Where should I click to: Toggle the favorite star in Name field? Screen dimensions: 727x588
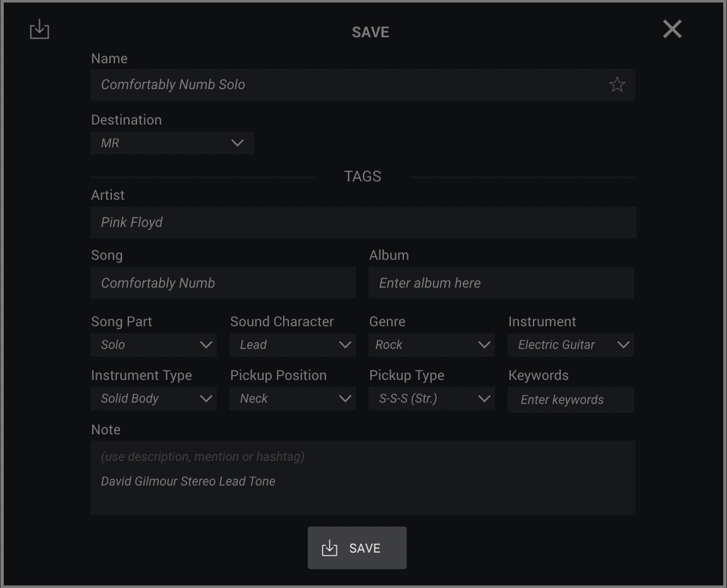tap(617, 85)
